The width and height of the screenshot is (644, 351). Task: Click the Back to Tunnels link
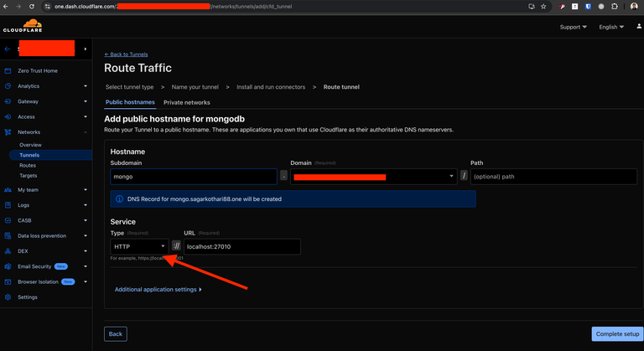point(126,54)
